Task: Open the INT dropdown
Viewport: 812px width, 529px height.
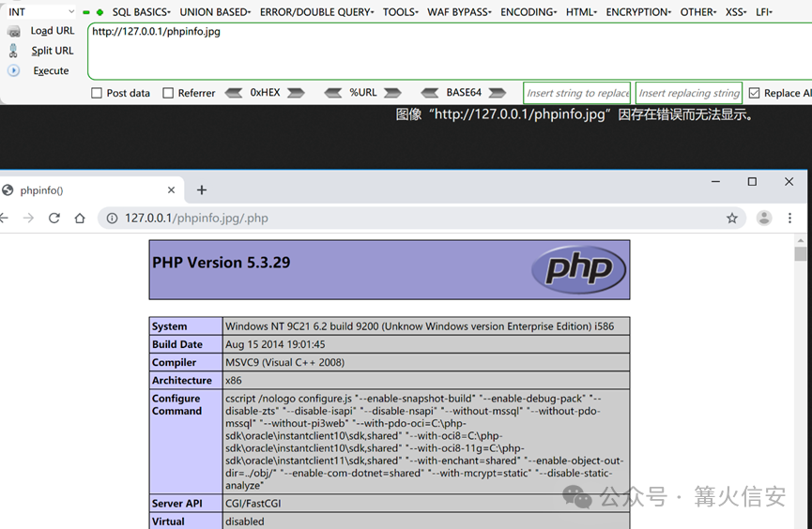Action: (x=40, y=12)
